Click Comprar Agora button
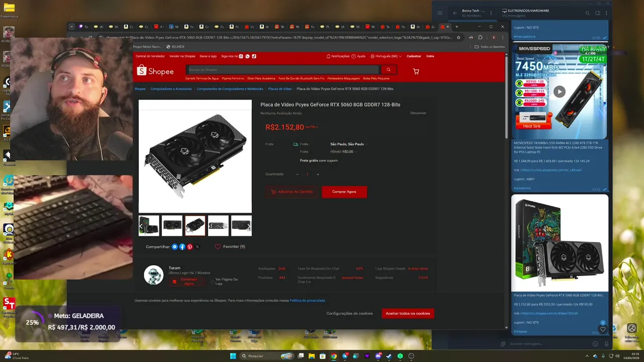Image resolution: width=644 pixels, height=362 pixels. [344, 192]
